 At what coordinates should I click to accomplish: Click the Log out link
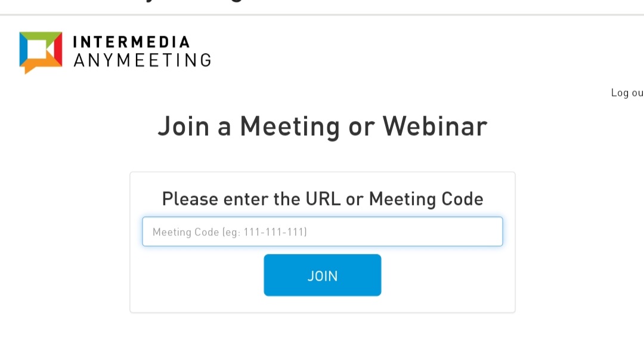(x=627, y=93)
